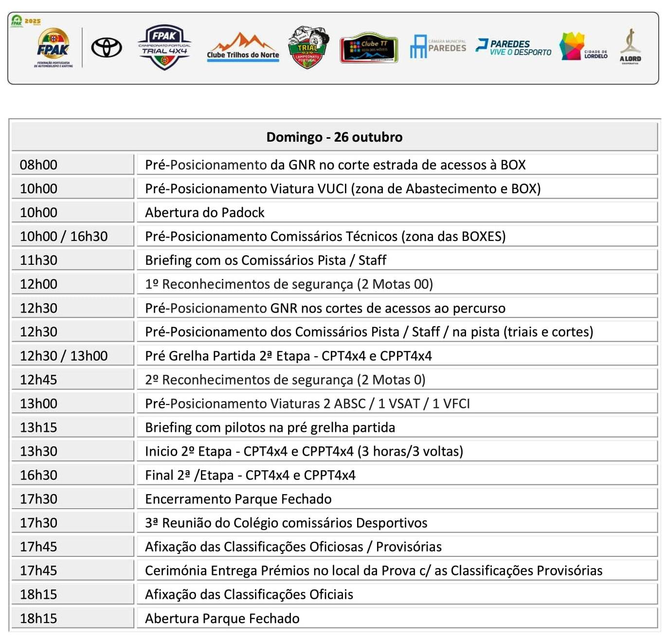Click the Clube TT logo

pyautogui.click(x=369, y=48)
